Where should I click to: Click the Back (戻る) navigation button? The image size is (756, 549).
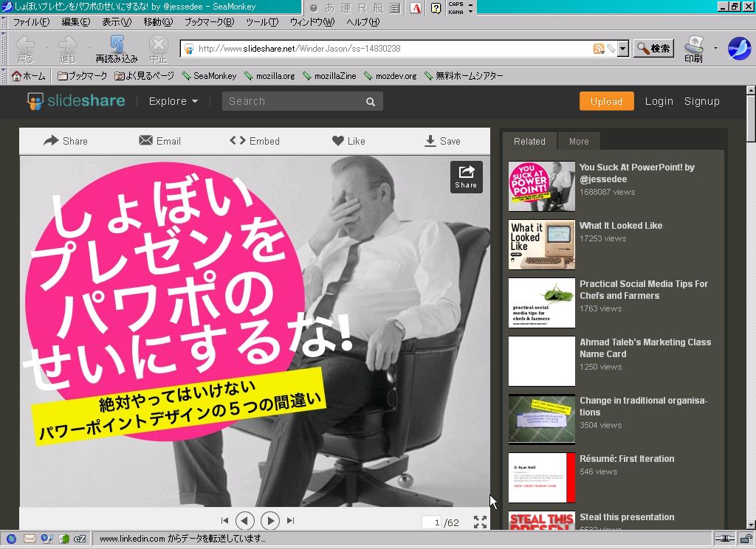(24, 49)
